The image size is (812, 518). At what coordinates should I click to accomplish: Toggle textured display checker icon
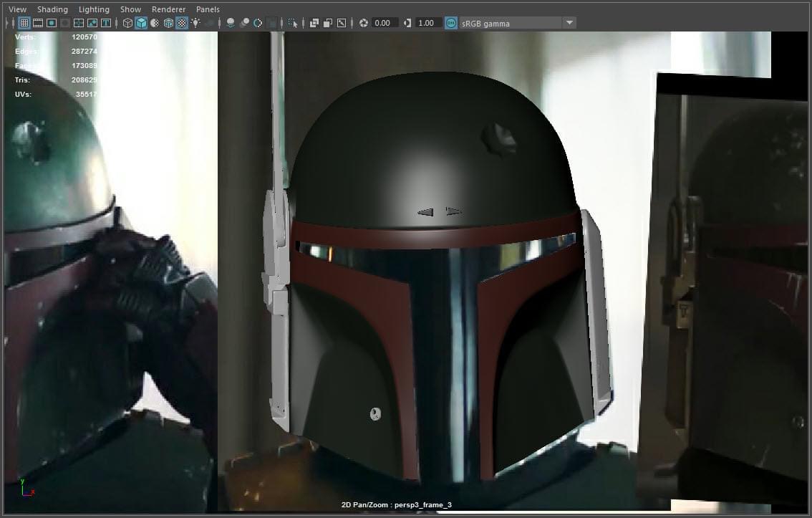tap(182, 23)
